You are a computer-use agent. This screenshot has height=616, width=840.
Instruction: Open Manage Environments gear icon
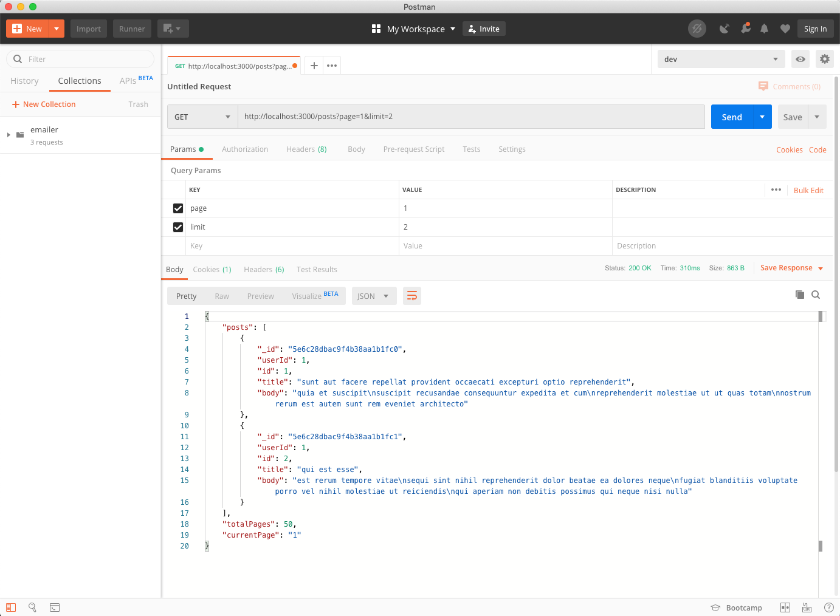click(825, 59)
